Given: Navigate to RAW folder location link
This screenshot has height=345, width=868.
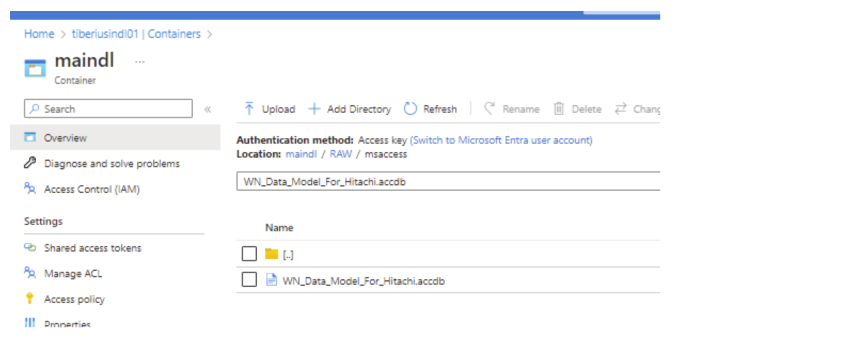Looking at the screenshot, I should (x=341, y=154).
